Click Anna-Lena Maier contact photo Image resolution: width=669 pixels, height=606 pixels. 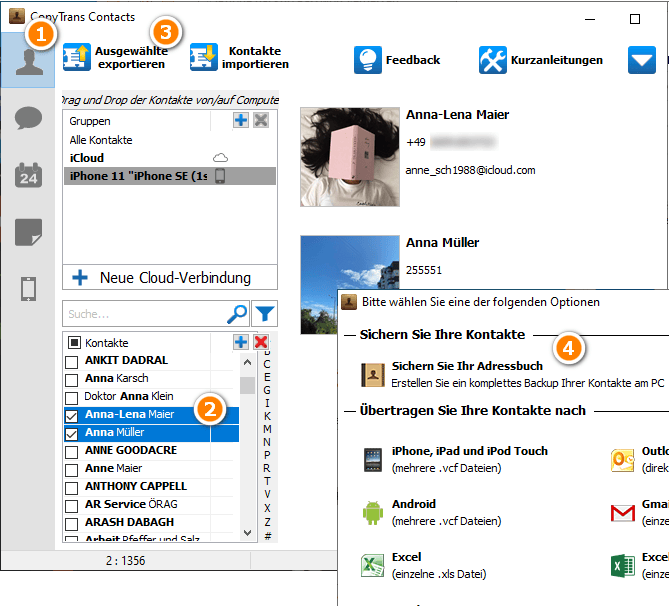(349, 157)
